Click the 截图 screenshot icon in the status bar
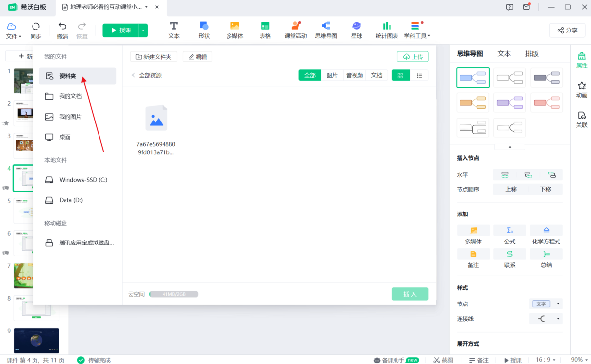This screenshot has height=364, width=591. pos(443,360)
